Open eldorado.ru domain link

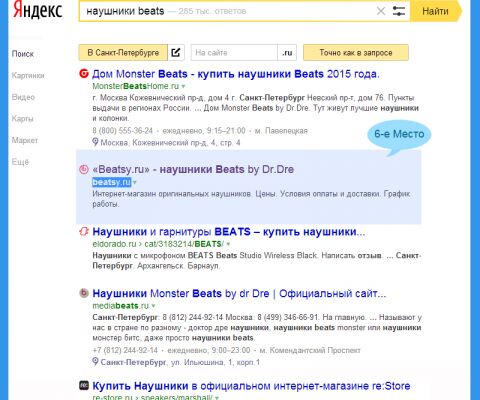(x=114, y=244)
